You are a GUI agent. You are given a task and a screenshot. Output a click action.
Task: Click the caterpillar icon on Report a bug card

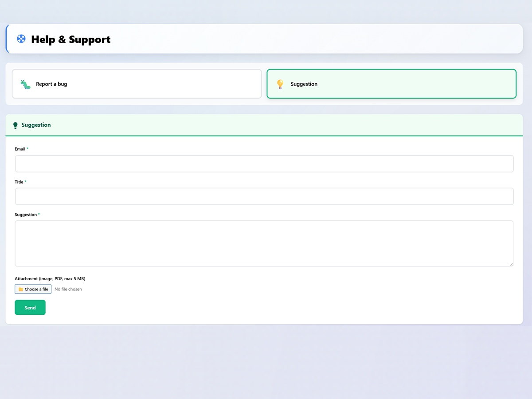coord(25,84)
